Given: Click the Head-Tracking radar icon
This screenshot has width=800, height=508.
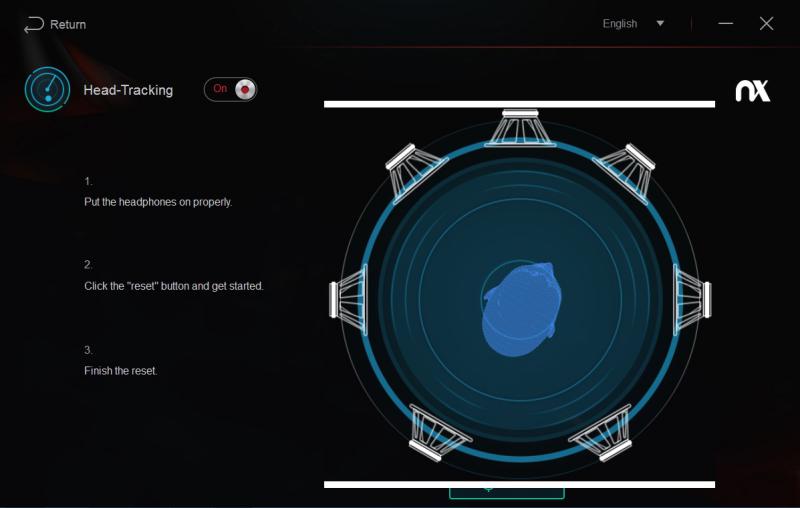Looking at the screenshot, I should coord(47,89).
